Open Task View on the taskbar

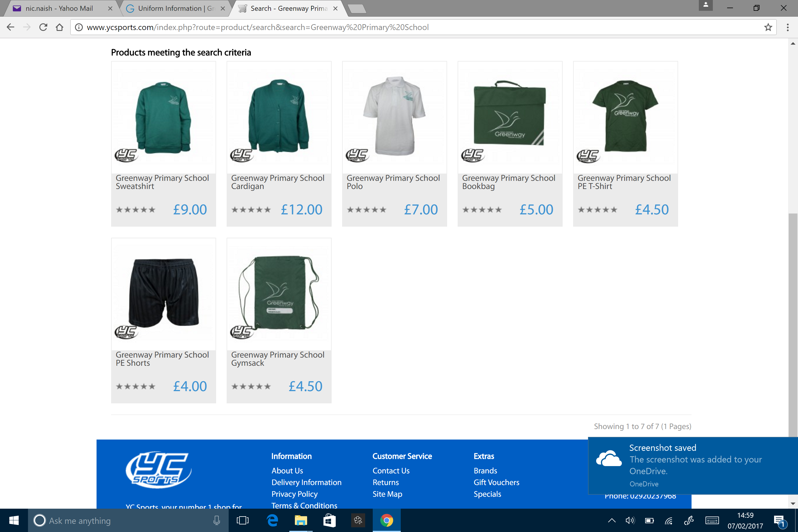coord(242,520)
